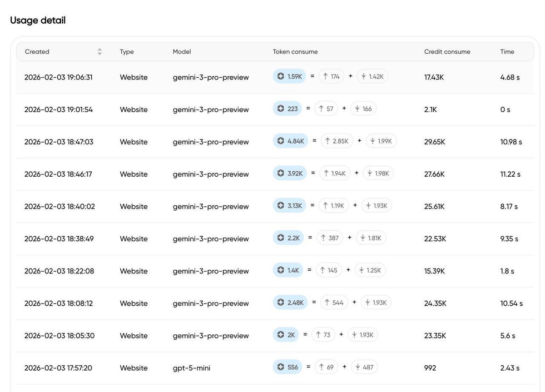Select timestamp 2026-02-03 18:47:03
This screenshot has height=392, width=545.
pyautogui.click(x=59, y=142)
